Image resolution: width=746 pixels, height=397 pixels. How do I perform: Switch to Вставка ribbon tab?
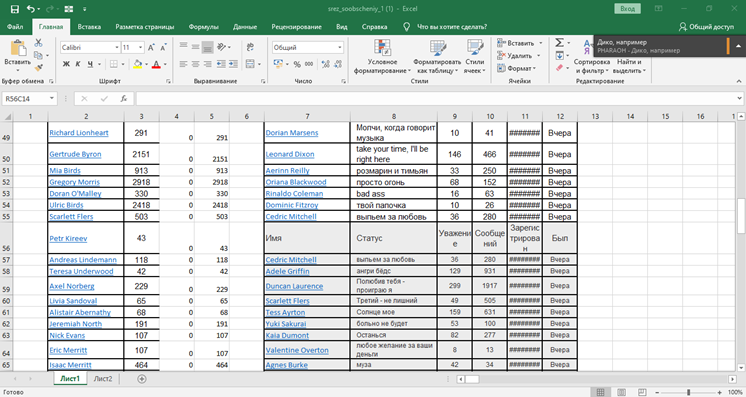tap(89, 27)
